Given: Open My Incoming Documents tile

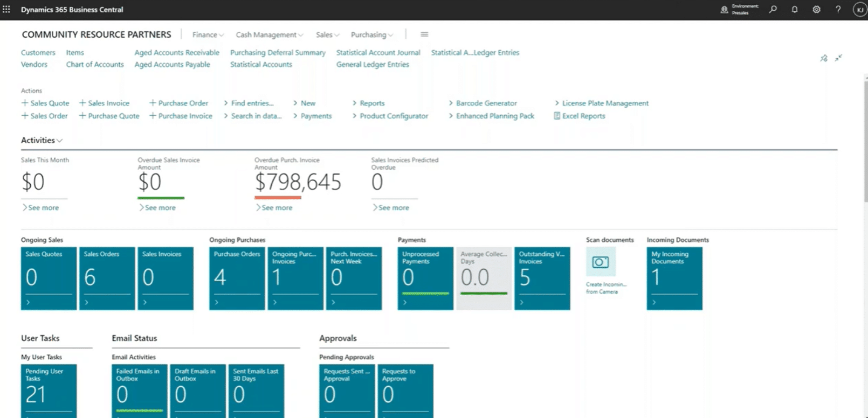Looking at the screenshot, I should (674, 278).
